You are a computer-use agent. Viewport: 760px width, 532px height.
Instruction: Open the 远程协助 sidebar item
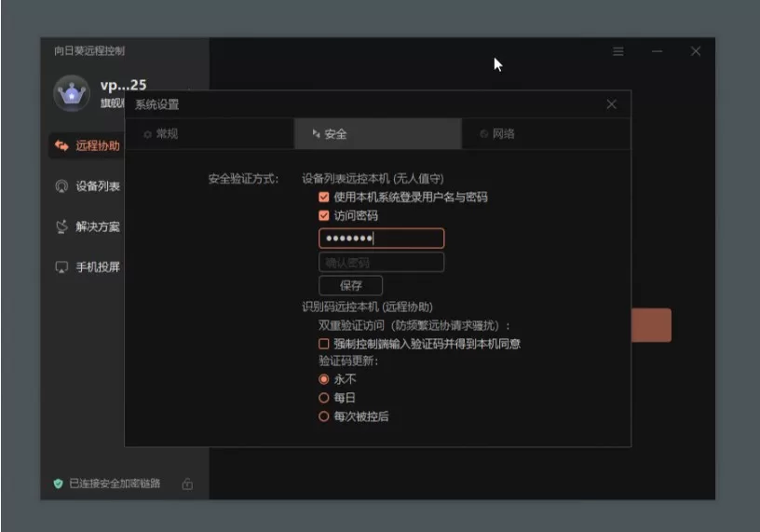click(x=88, y=145)
